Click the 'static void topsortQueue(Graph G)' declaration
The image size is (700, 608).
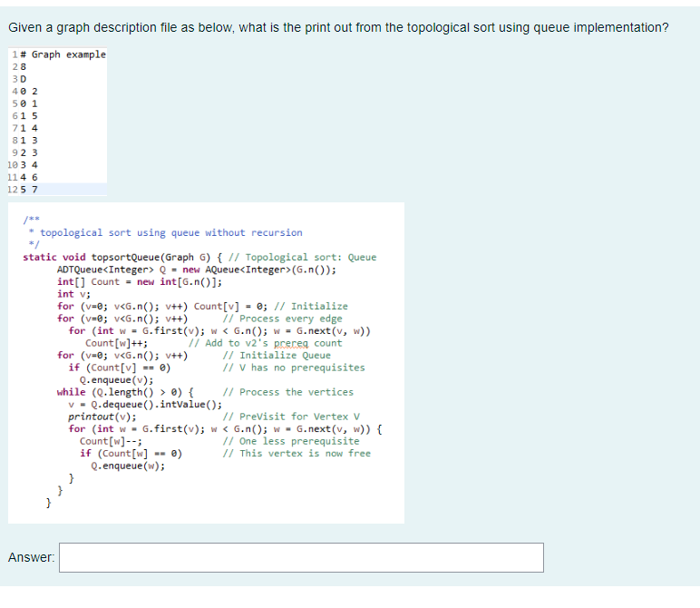[117, 258]
